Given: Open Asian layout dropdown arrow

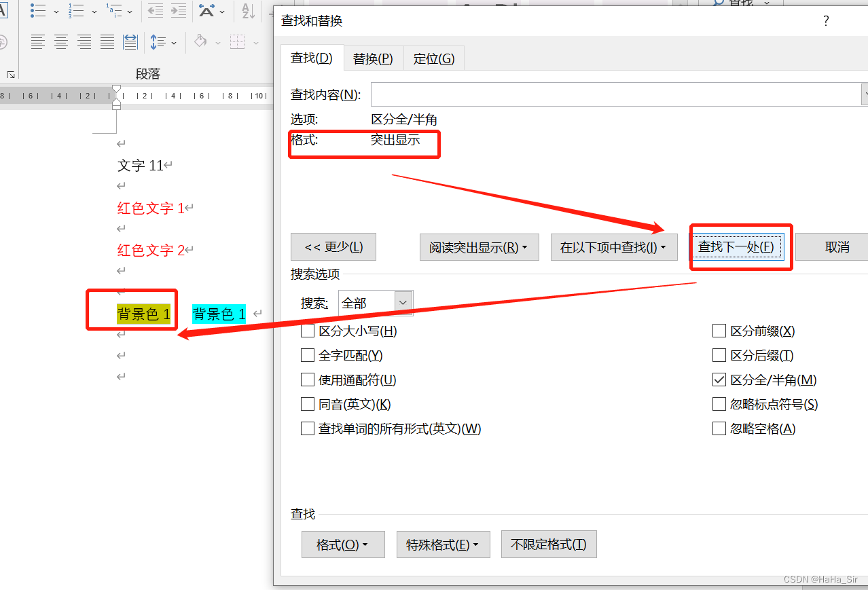Looking at the screenshot, I should (x=223, y=12).
